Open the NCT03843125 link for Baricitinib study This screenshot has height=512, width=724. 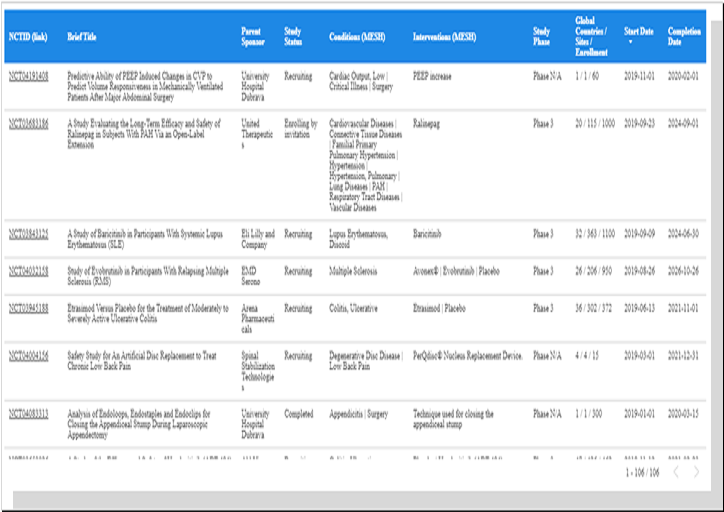[28, 234]
